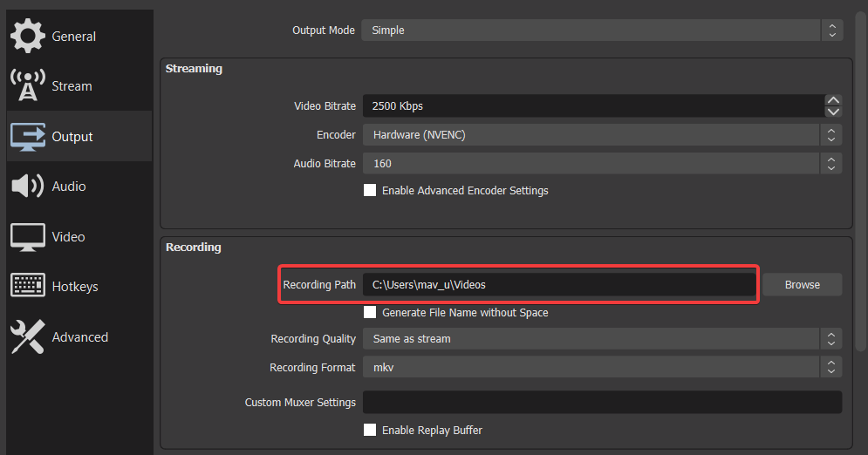
Task: Switch to the Hotkeys tab label
Action: pyautogui.click(x=75, y=287)
